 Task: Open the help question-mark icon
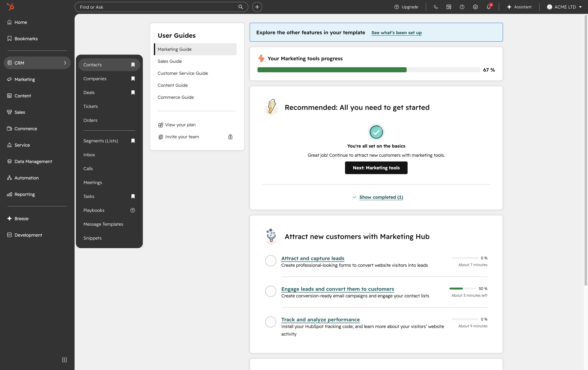click(462, 7)
